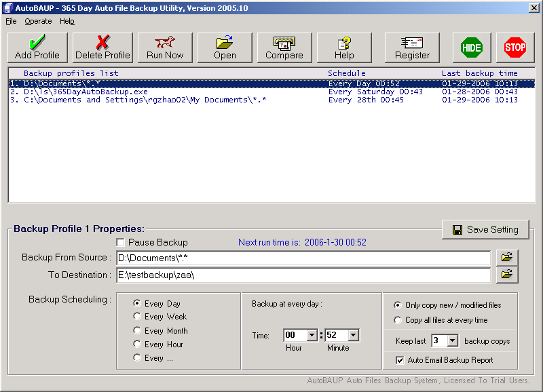Browse for Backup From Source folder
The image size is (543, 392).
506,258
